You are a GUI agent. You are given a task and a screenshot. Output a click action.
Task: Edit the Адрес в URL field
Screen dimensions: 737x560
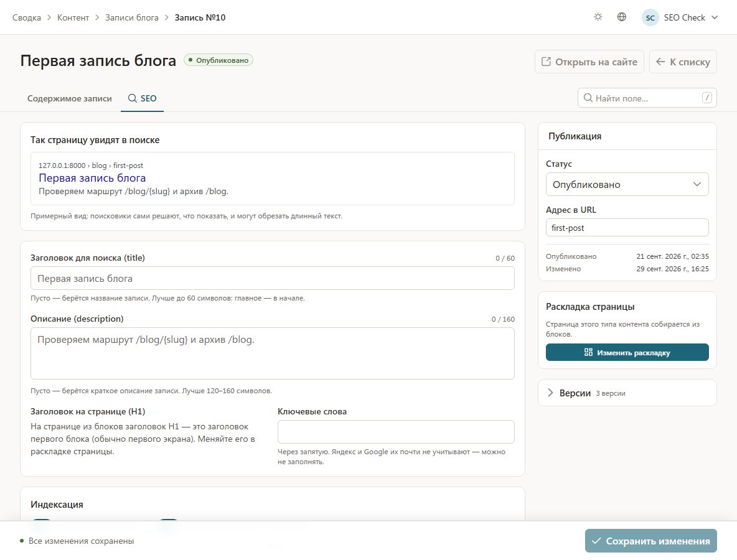pos(627,228)
